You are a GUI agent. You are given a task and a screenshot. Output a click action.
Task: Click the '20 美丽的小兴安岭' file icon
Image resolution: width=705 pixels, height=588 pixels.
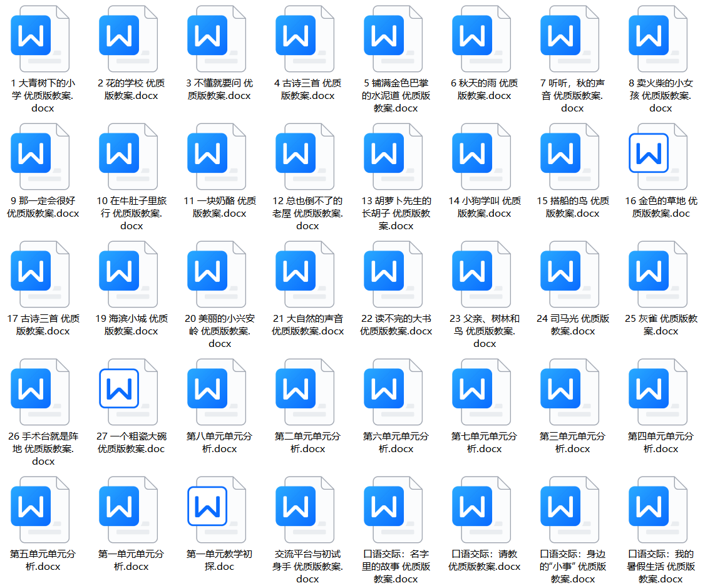pos(217,274)
